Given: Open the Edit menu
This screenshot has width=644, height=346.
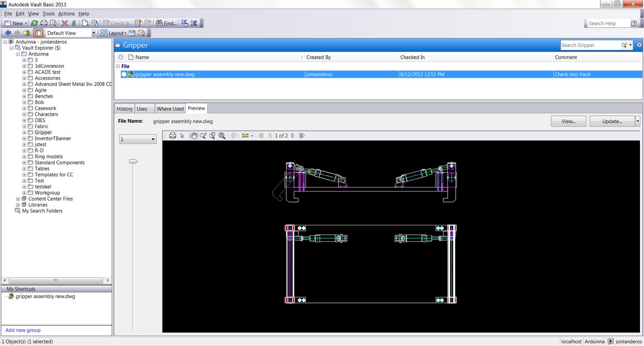Looking at the screenshot, I should [x=20, y=14].
